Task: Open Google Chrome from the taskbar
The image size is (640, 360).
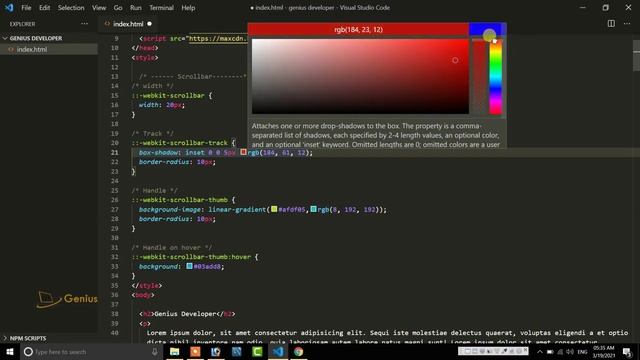Action: coord(299,351)
